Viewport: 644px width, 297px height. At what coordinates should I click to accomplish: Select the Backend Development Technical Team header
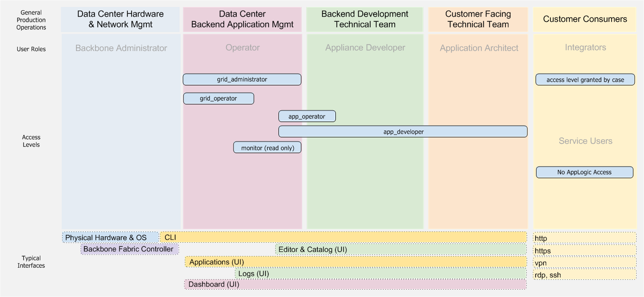[x=364, y=19]
